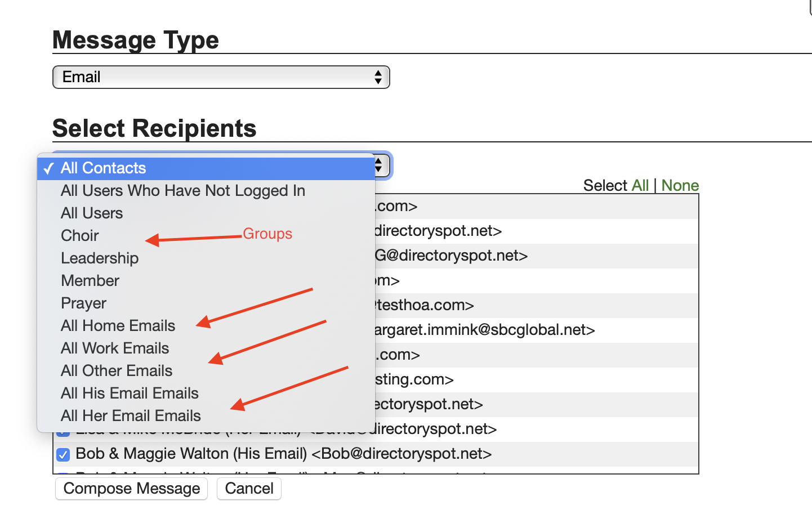Screen dimensions: 812x510
Task: Choose All His Email Emails option
Action: pos(130,393)
